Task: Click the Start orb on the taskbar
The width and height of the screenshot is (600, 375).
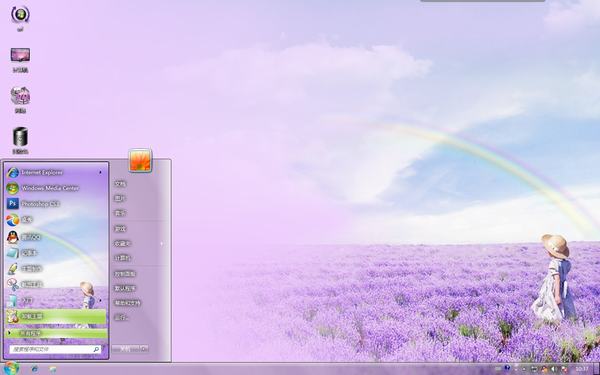Action: coord(11,368)
